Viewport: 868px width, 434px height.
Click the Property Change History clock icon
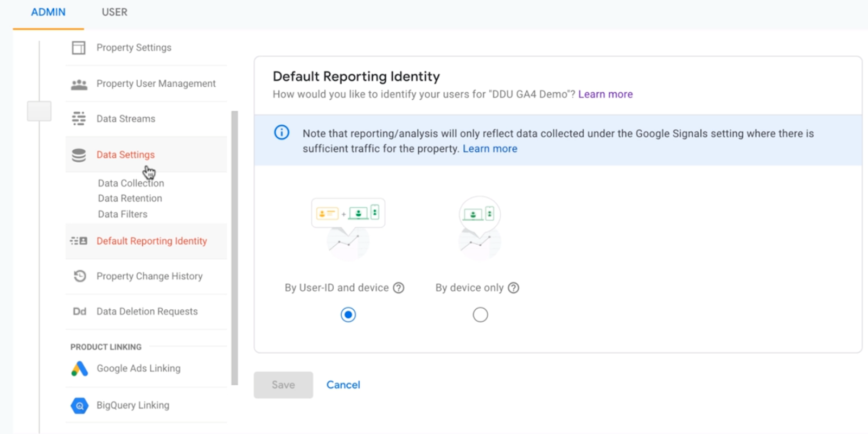point(80,276)
